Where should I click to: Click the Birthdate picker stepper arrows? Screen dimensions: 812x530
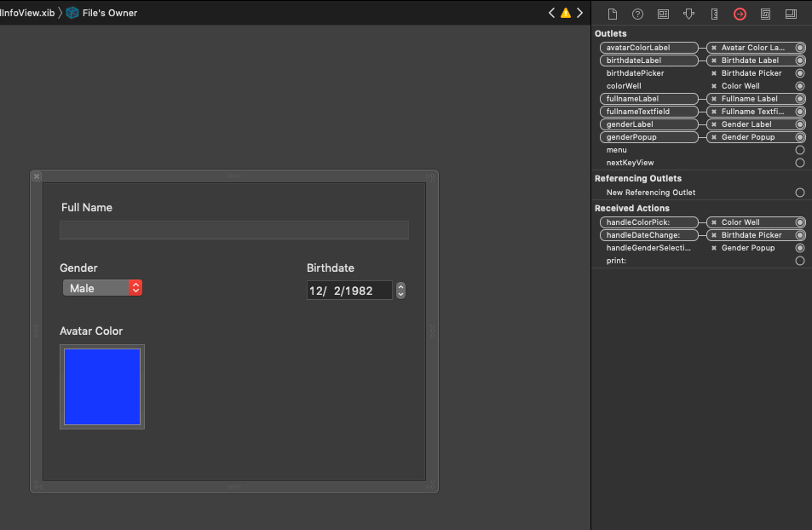pyautogui.click(x=401, y=291)
